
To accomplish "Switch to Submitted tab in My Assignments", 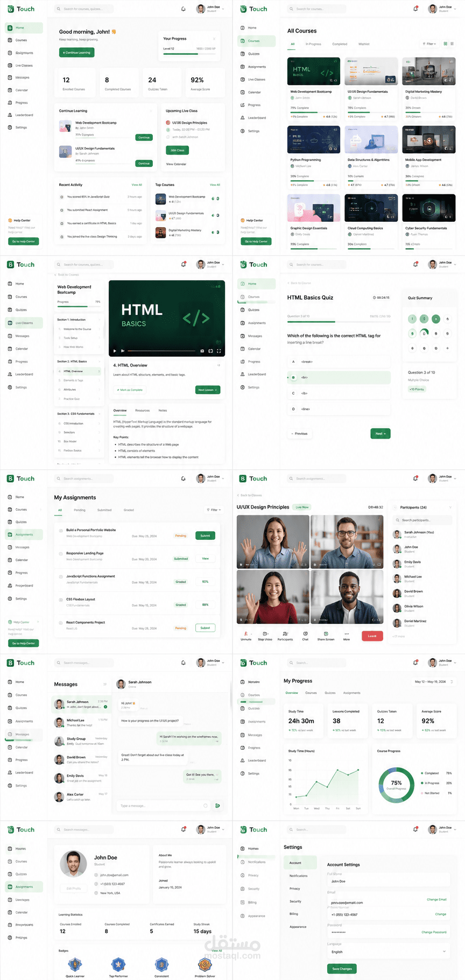I will [x=104, y=510].
